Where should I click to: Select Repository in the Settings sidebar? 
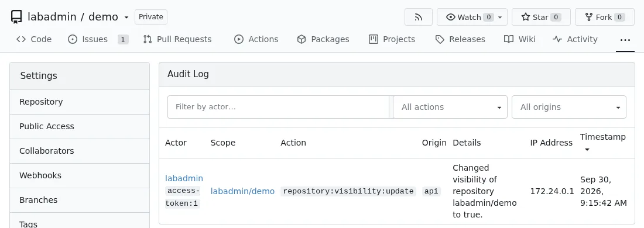coord(80,102)
